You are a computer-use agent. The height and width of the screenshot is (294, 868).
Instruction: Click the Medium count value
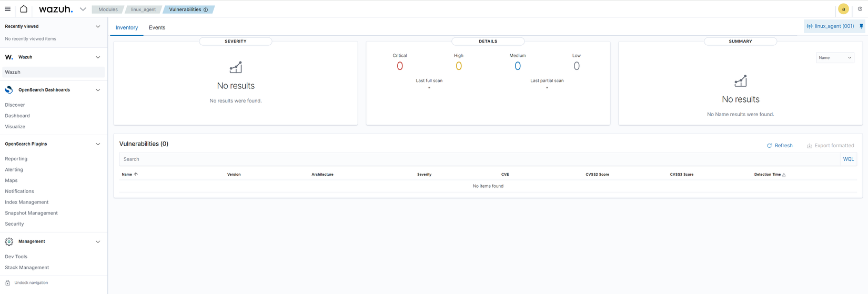518,66
